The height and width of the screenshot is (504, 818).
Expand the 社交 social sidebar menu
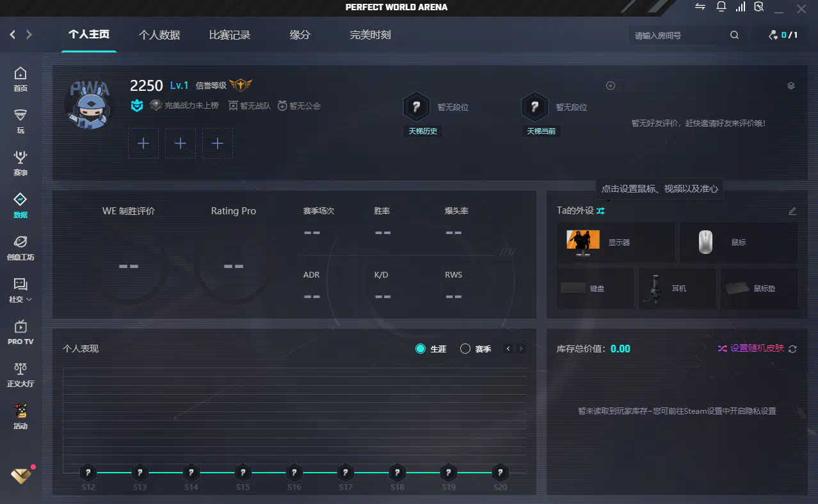pos(20,290)
